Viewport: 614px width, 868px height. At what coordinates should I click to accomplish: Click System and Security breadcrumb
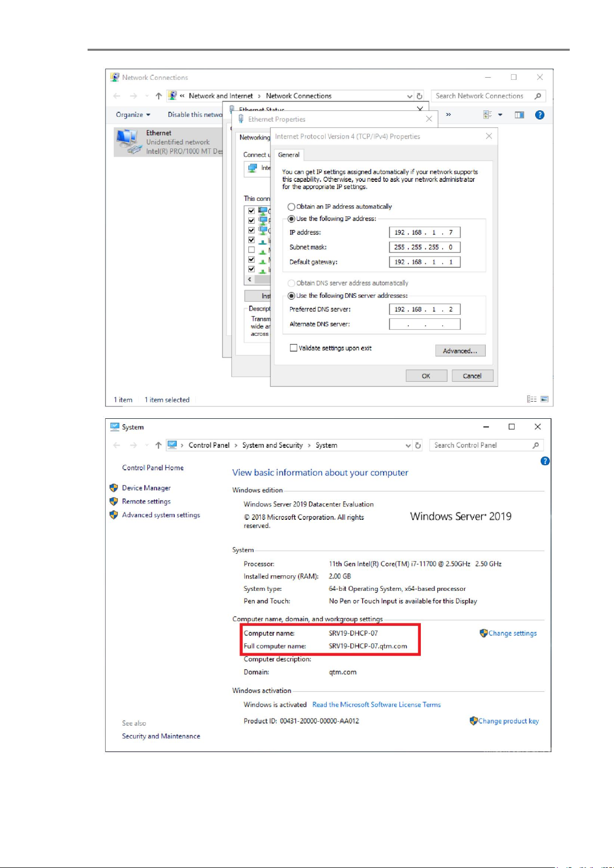[272, 445]
